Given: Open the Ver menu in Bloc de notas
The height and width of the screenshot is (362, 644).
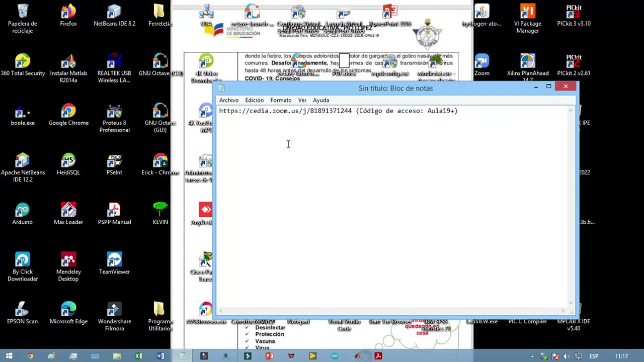Looking at the screenshot, I should pos(302,100).
